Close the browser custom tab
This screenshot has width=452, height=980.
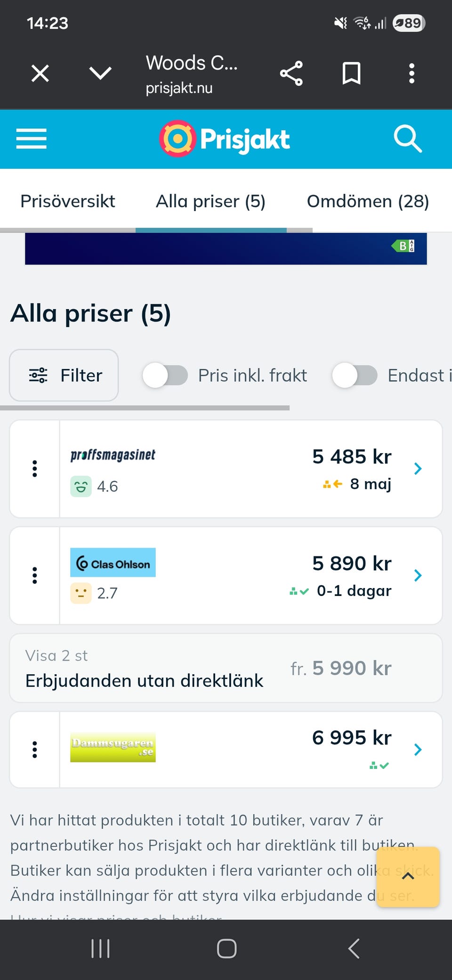(40, 73)
